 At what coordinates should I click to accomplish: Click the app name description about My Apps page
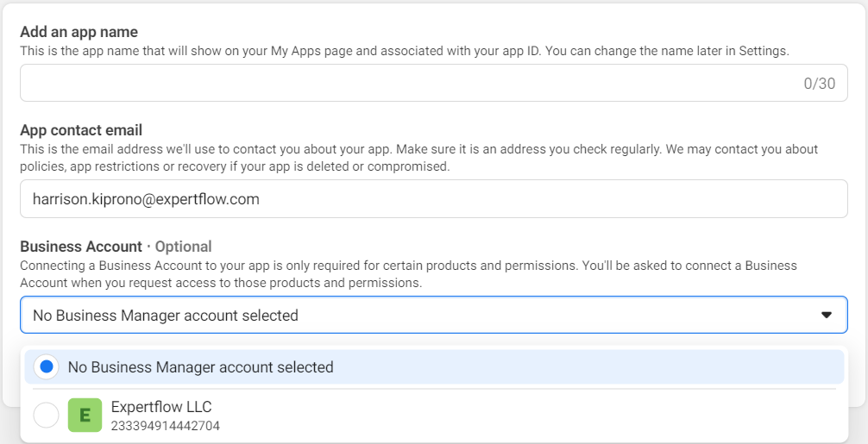pyautogui.click(x=404, y=51)
